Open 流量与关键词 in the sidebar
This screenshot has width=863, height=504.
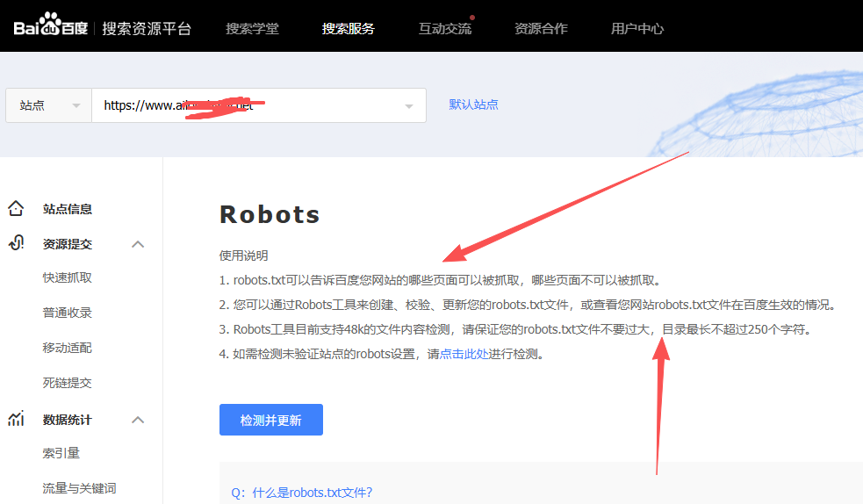coord(79,488)
